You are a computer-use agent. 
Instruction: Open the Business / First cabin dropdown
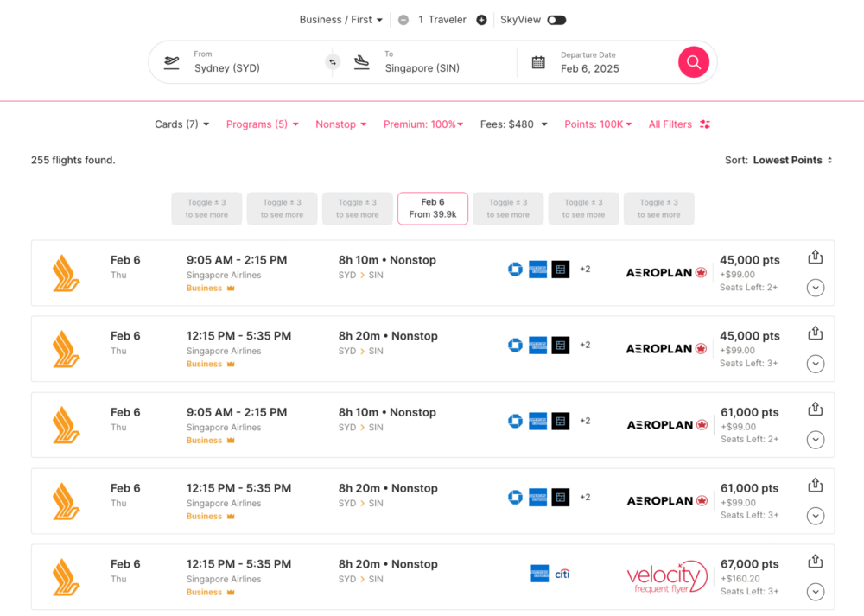click(x=340, y=20)
